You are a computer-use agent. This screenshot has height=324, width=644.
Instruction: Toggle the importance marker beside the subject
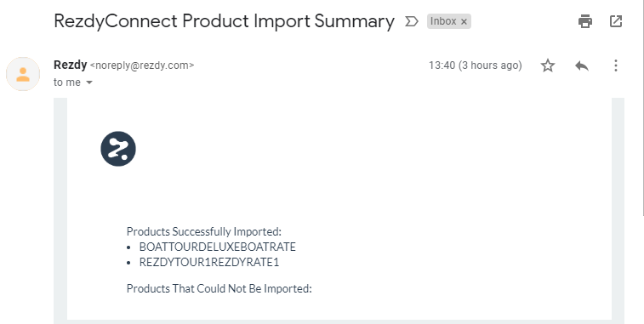coord(412,21)
